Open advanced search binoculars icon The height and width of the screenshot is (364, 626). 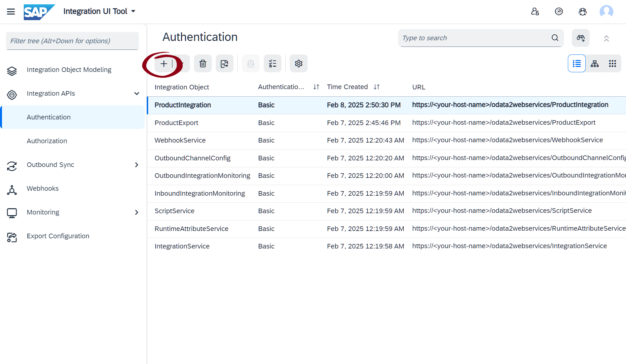[581, 38]
